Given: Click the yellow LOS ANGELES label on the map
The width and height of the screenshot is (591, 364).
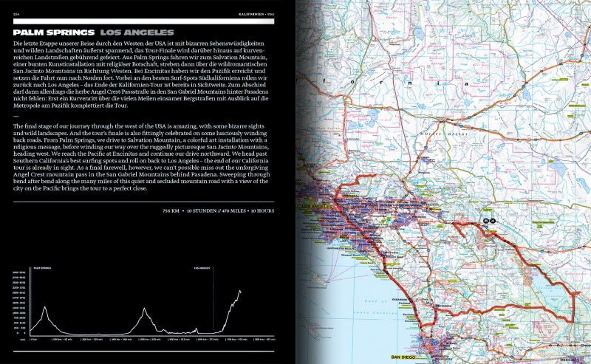Looking at the screenshot, I should tap(317, 207).
